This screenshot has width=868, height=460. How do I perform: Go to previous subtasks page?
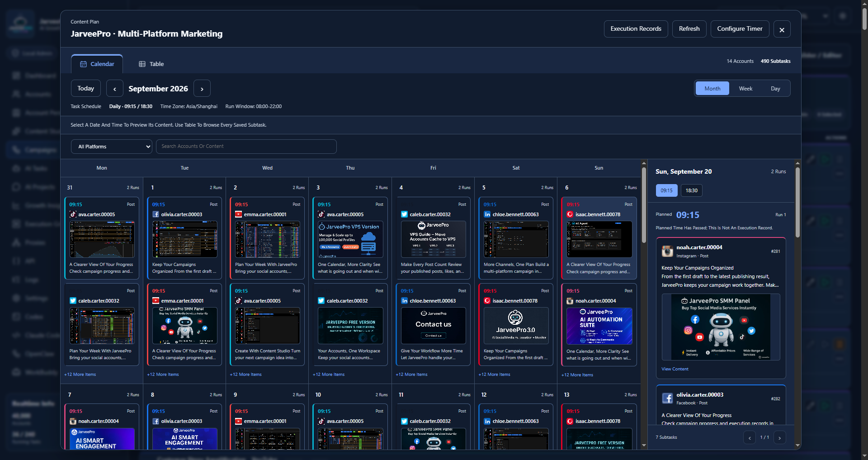(749, 437)
